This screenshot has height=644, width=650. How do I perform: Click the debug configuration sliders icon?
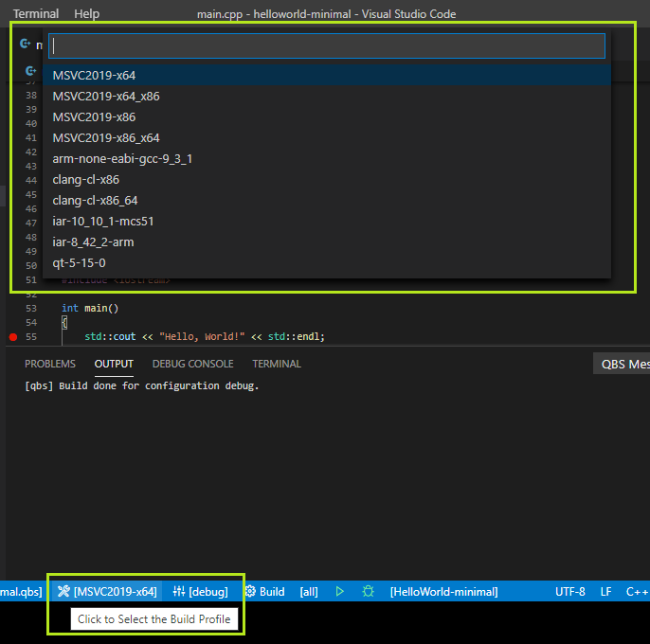coord(178,592)
